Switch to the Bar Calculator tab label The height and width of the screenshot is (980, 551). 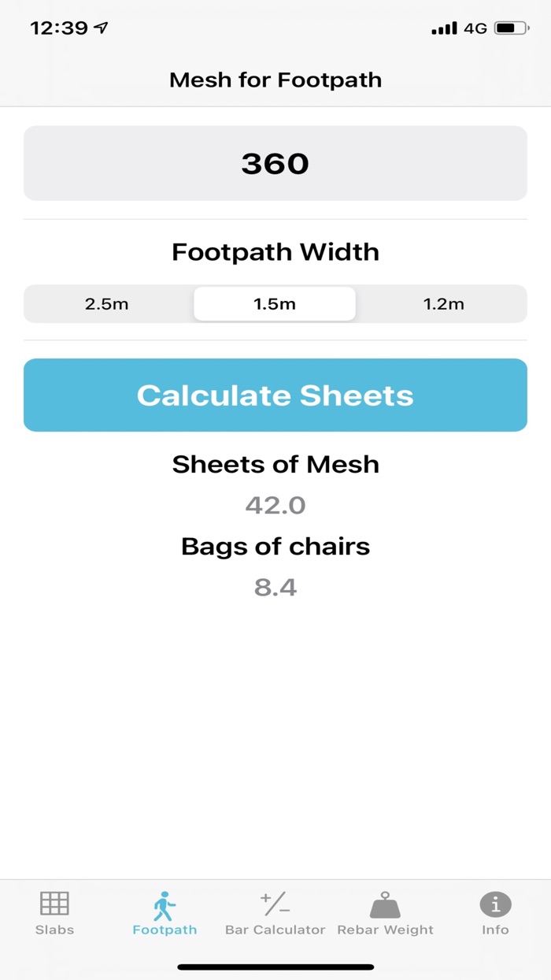click(275, 930)
